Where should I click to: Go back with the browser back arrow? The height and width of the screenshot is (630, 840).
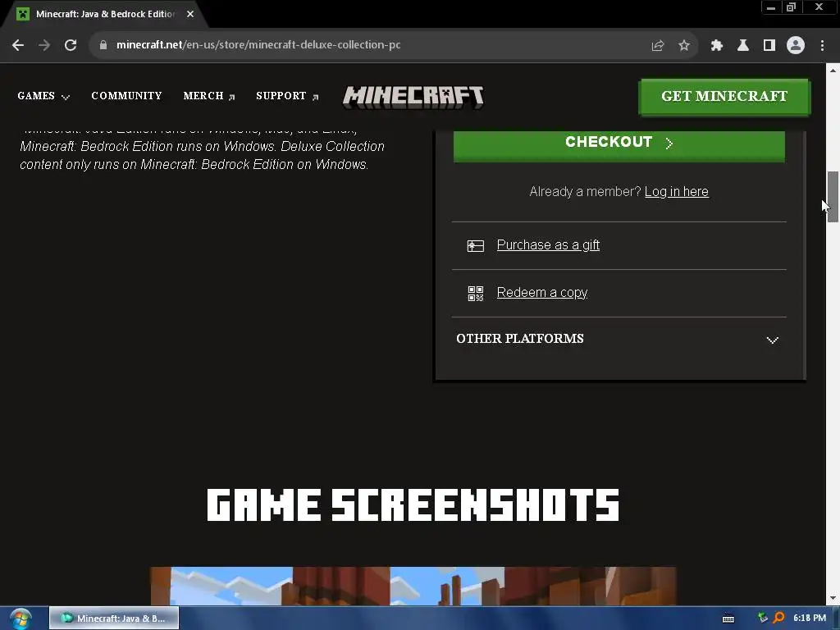click(18, 45)
